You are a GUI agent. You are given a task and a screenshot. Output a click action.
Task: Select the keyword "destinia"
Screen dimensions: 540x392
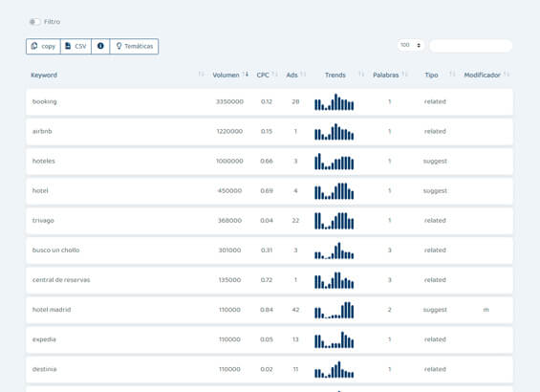click(x=44, y=369)
